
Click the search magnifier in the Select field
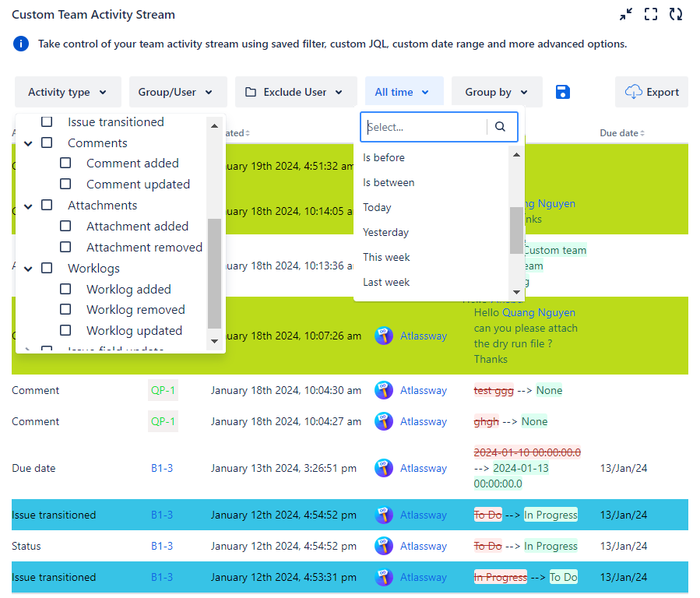click(x=499, y=126)
